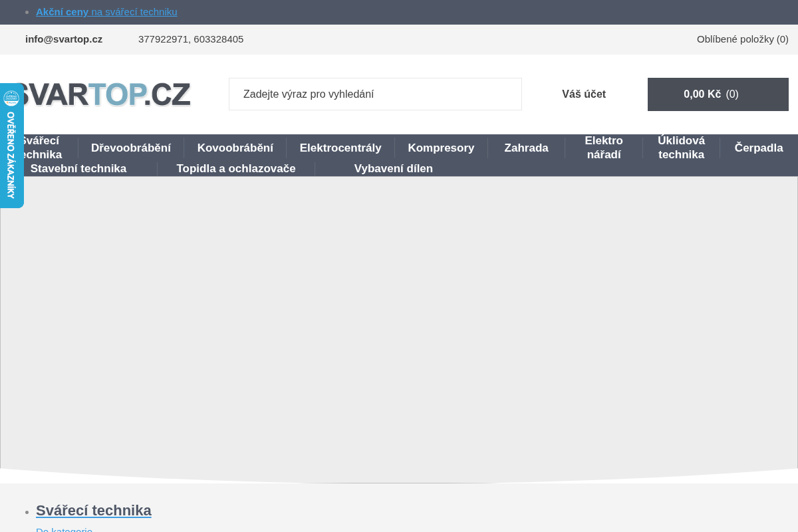This screenshot has height=532, width=798.
Task: Click the Svářecí technika heading link below banner
Action: tap(94, 511)
